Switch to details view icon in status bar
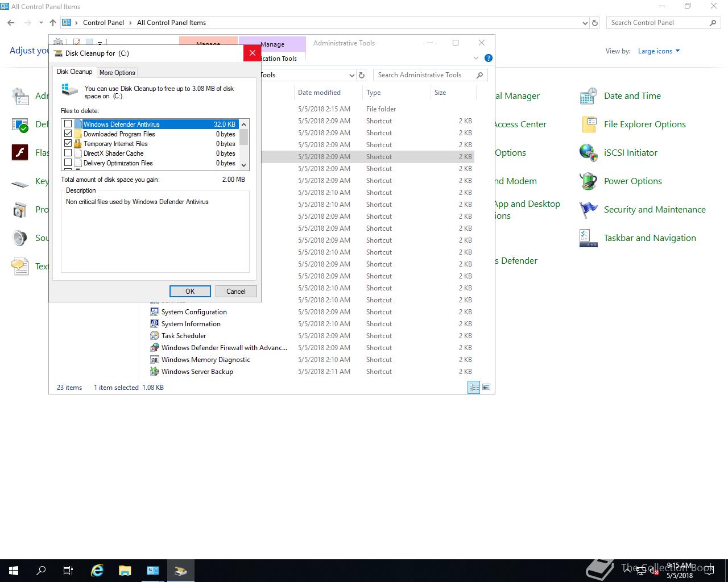 point(474,387)
